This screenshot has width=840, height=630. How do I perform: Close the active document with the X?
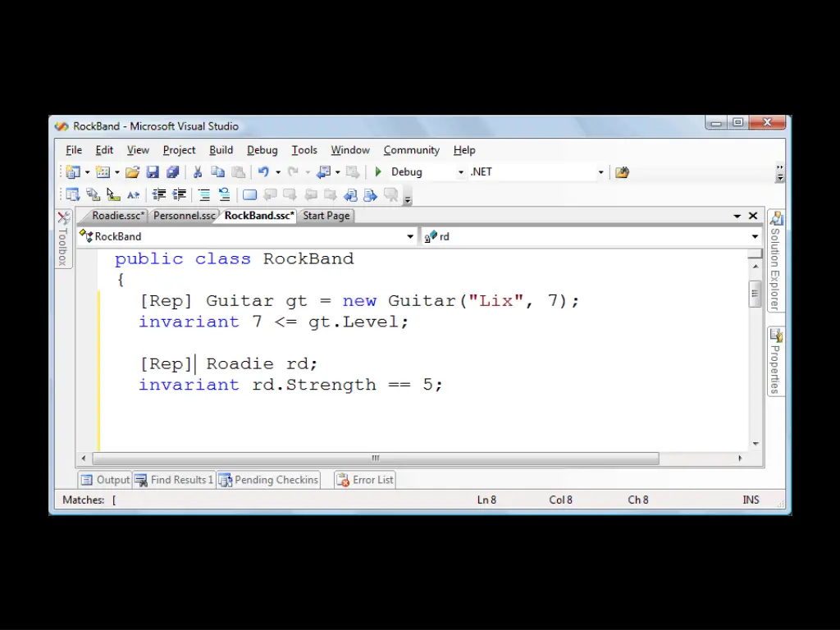(x=753, y=216)
